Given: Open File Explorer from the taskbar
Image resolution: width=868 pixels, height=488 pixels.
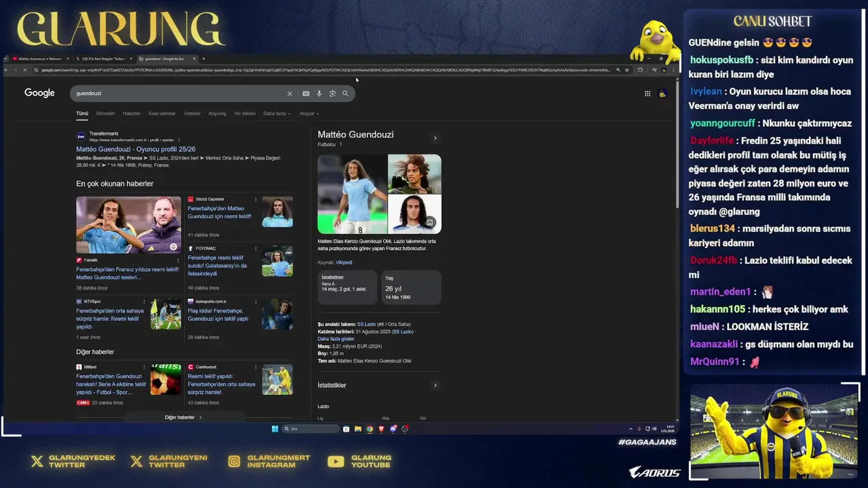Looking at the screenshot, I should pos(358,429).
